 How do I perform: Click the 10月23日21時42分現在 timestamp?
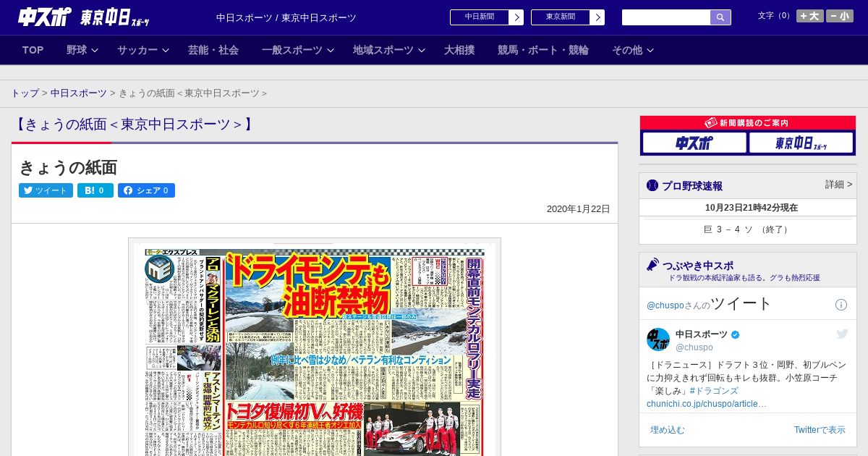click(752, 208)
